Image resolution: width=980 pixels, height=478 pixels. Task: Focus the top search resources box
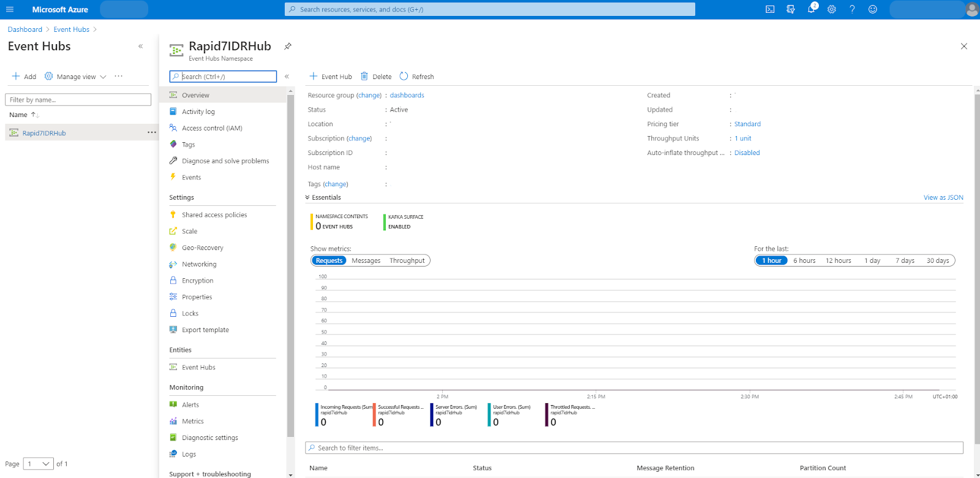tap(490, 9)
